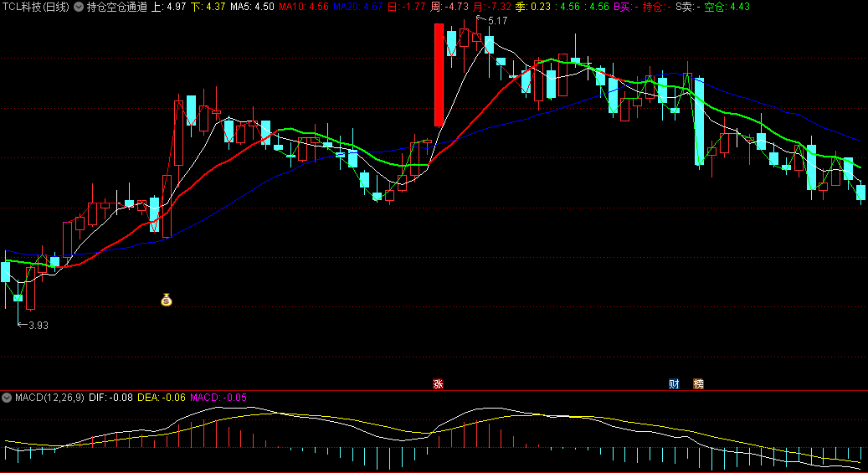The image size is (868, 473).
Task: Click the TCL科技(日线) title
Action: 36,7
